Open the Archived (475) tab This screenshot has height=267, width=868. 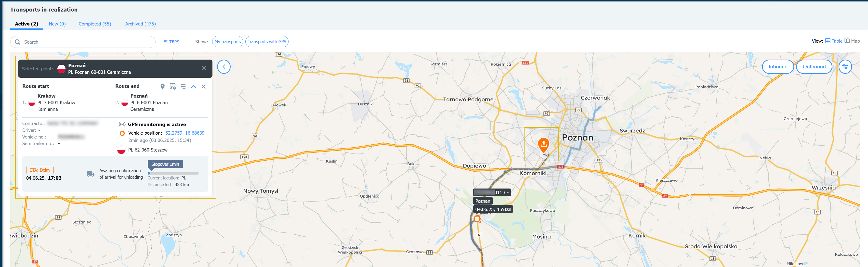tap(141, 24)
